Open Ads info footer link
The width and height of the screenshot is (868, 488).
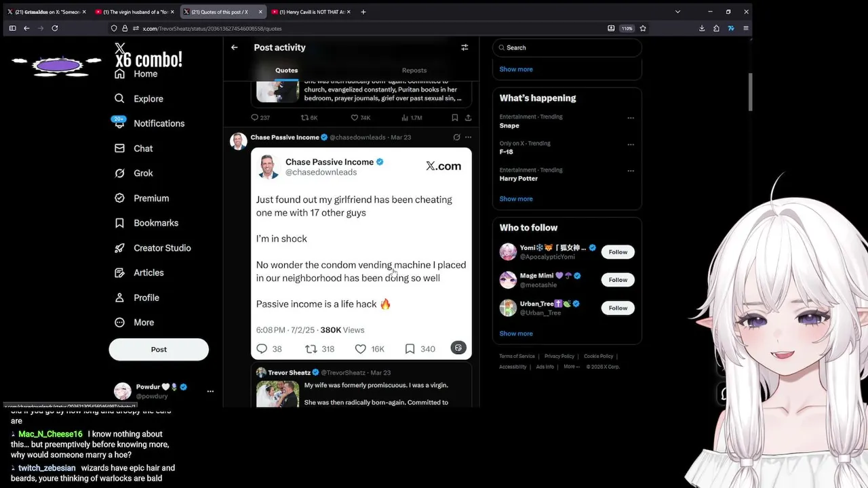545,367
